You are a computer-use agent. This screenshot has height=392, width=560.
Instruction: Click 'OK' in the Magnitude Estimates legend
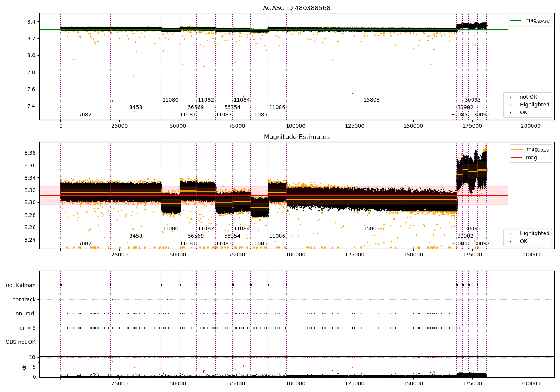[523, 241]
